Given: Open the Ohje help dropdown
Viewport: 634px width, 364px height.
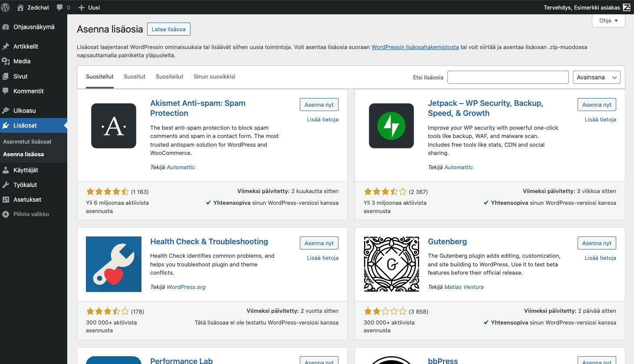Looking at the screenshot, I should [608, 21].
